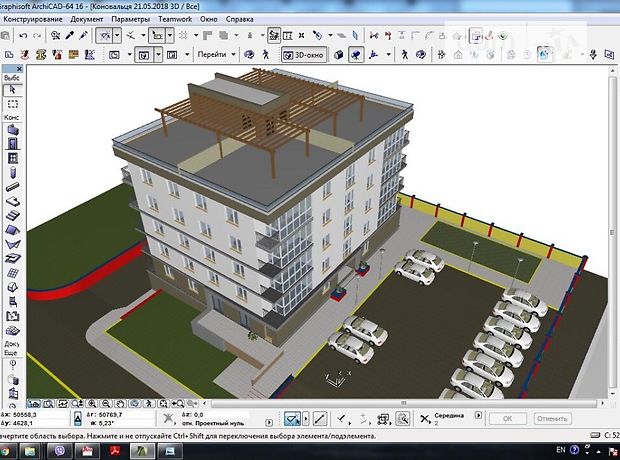Toggle the guide lines button
This screenshot has height=460, width=620.
tap(105, 36)
